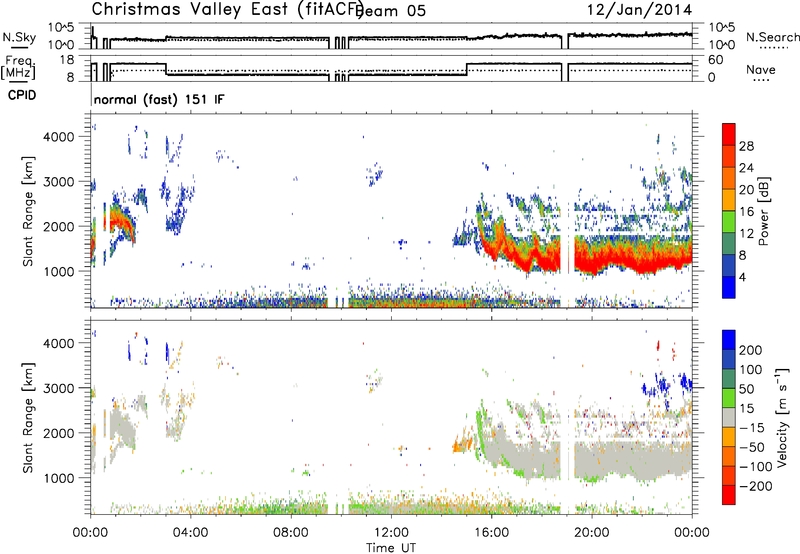The height and width of the screenshot is (554, 800).
Task: Click the '100' label on Velocity color bar
Action: point(751,369)
